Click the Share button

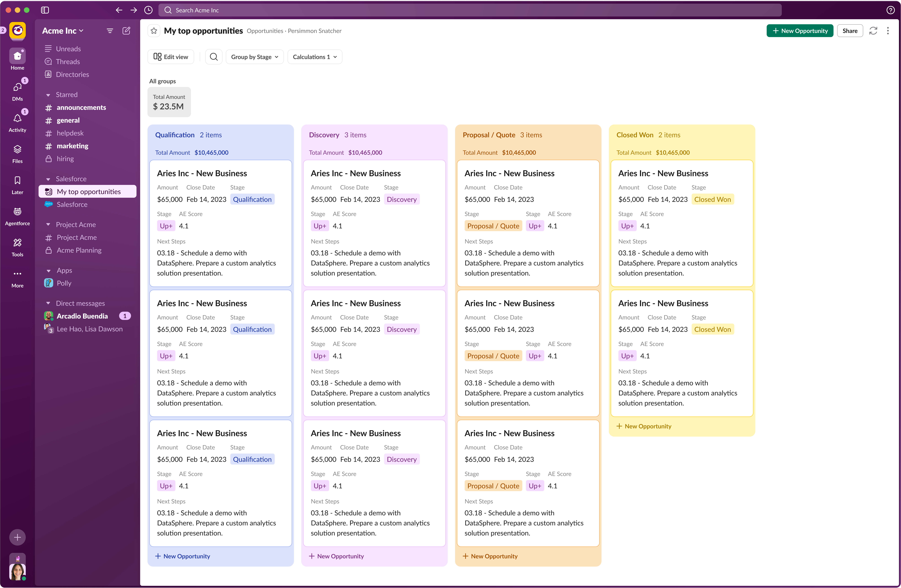coord(850,31)
